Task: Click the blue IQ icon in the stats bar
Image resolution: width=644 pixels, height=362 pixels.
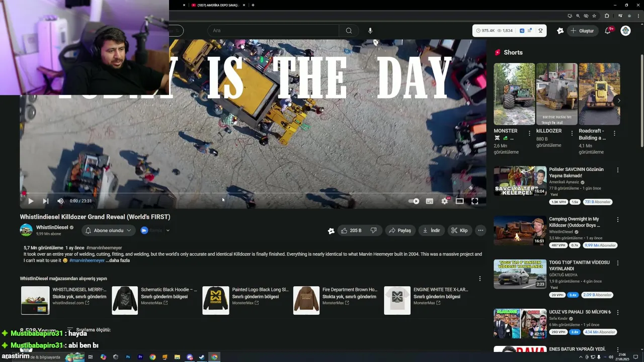Action: tap(522, 31)
